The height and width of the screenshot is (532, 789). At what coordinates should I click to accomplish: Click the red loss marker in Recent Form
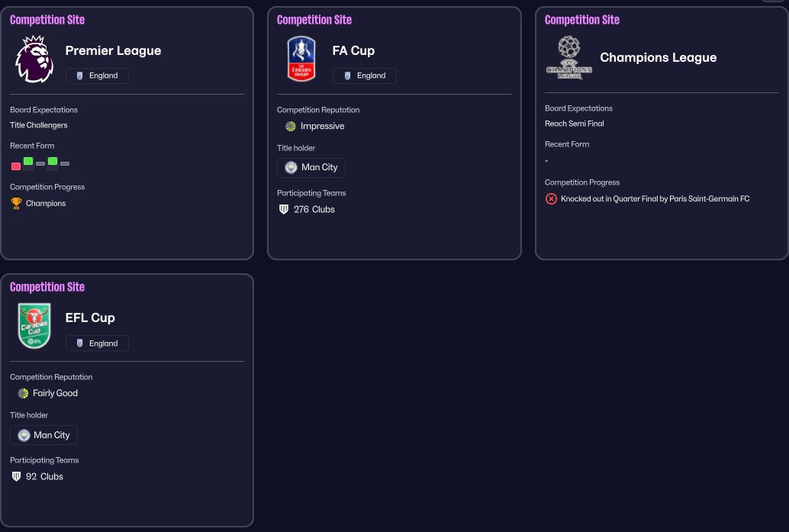point(16,166)
